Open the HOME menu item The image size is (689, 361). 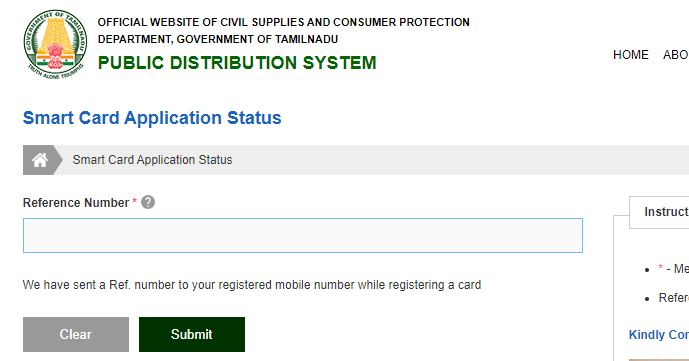pyautogui.click(x=631, y=55)
